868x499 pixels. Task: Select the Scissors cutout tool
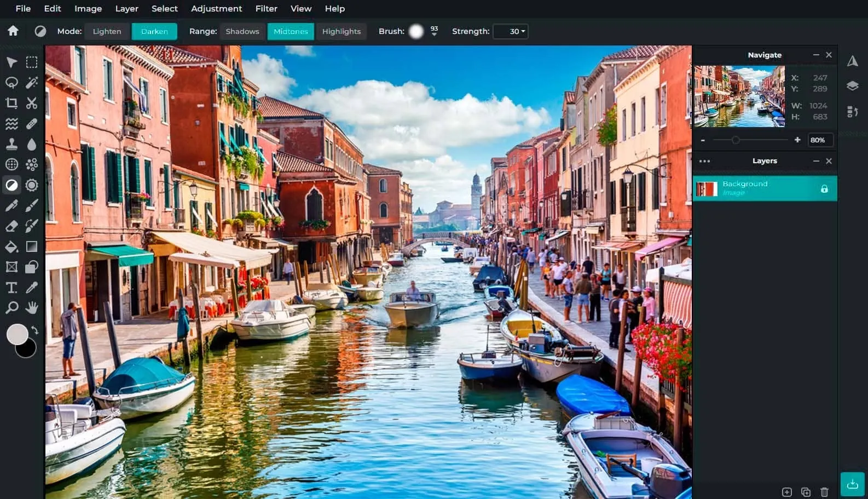[32, 103]
